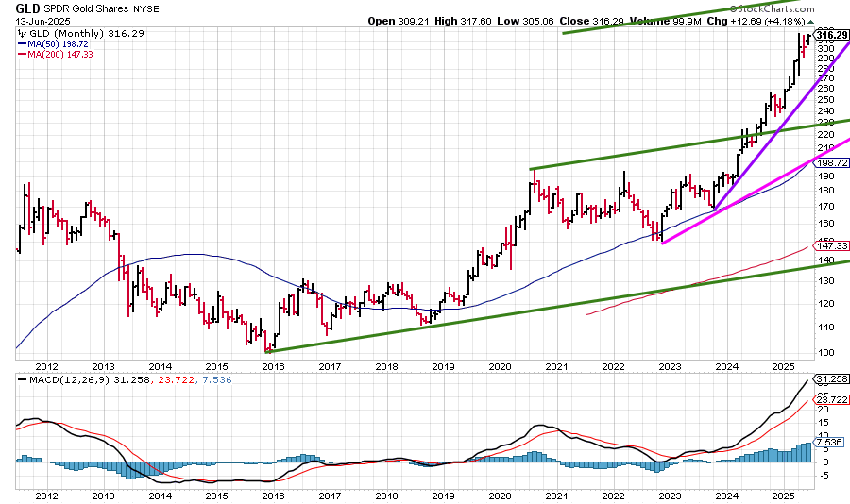The image size is (850, 504).
Task: Click the 'Low 305.06' value
Action: (525, 21)
